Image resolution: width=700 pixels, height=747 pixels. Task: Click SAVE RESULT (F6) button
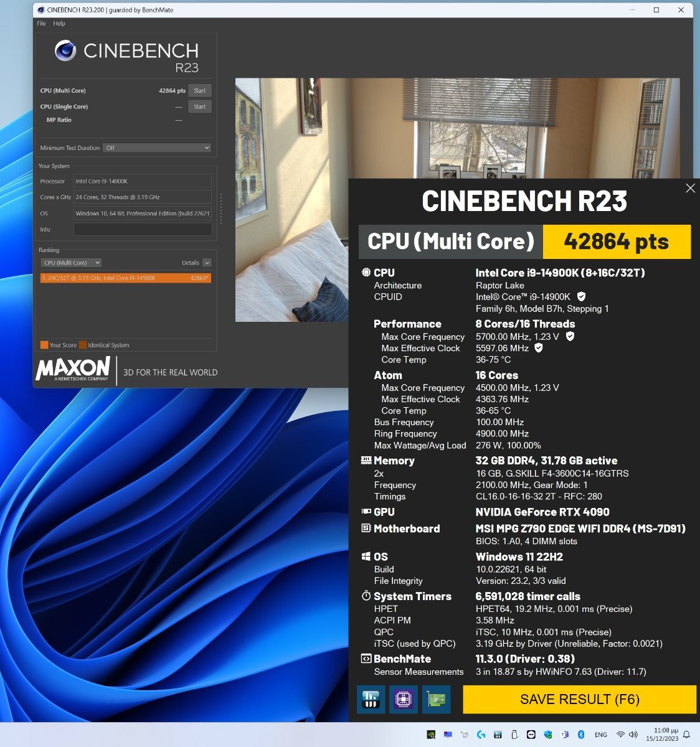point(579,699)
